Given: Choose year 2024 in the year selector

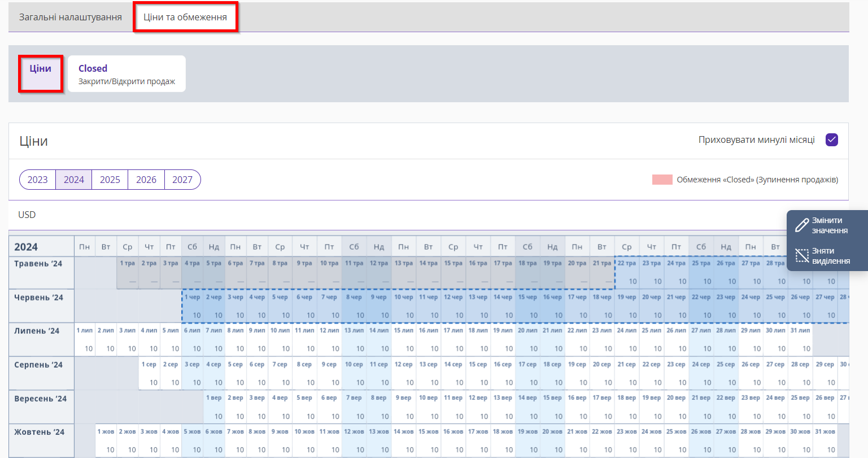Looking at the screenshot, I should pyautogui.click(x=74, y=180).
